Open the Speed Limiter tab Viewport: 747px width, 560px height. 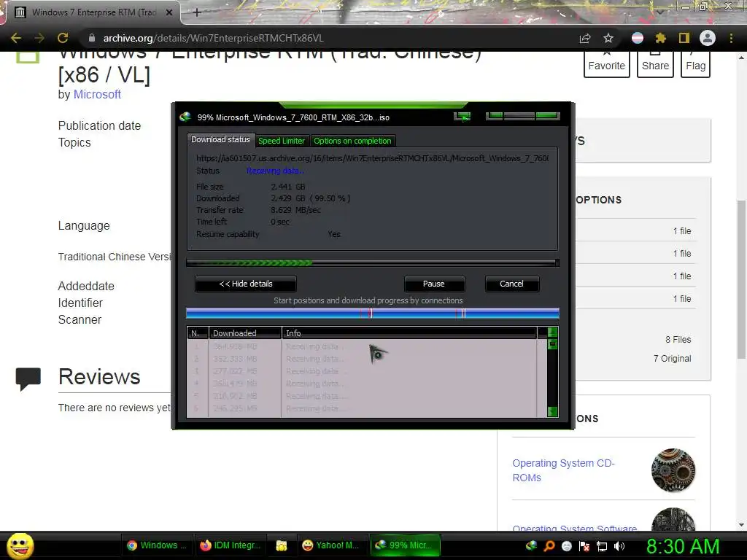[281, 141]
